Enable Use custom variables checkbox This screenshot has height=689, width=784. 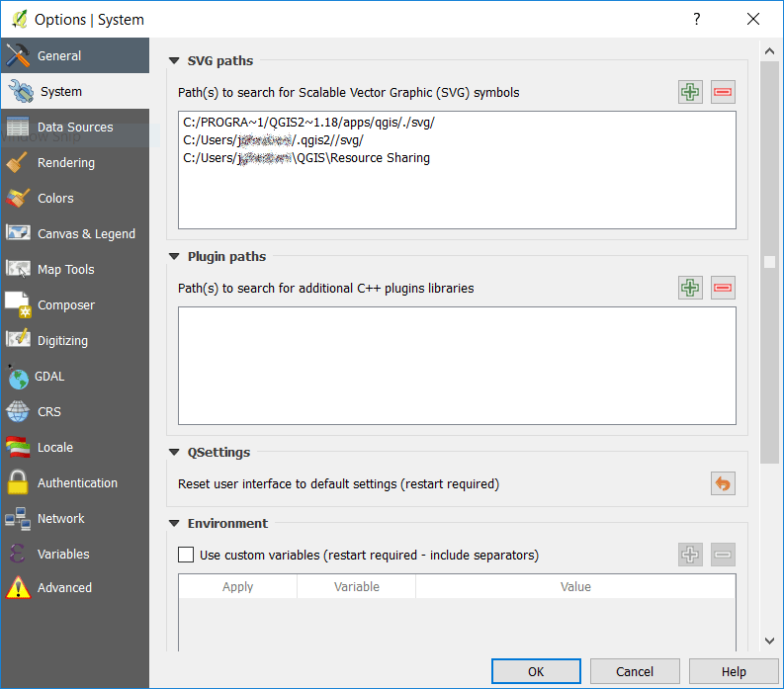point(186,555)
